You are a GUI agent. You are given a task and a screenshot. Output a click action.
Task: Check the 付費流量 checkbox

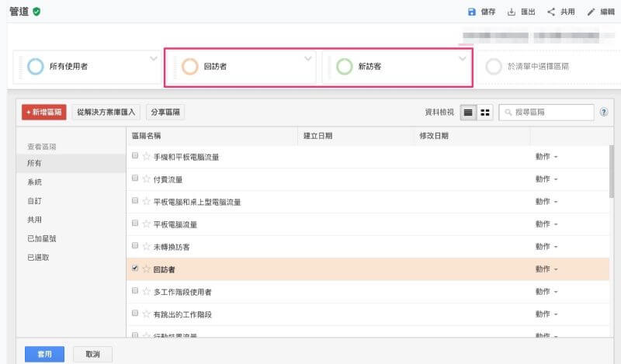point(135,179)
